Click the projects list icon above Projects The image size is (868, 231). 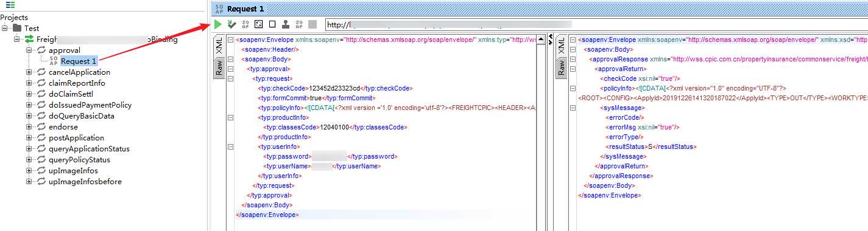tap(10, 5)
